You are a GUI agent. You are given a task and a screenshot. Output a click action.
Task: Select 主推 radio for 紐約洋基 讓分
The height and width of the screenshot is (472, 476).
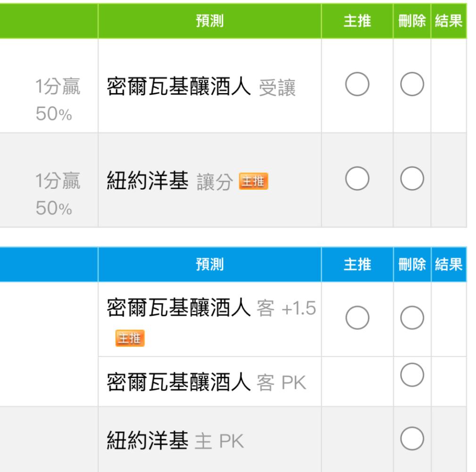(357, 178)
